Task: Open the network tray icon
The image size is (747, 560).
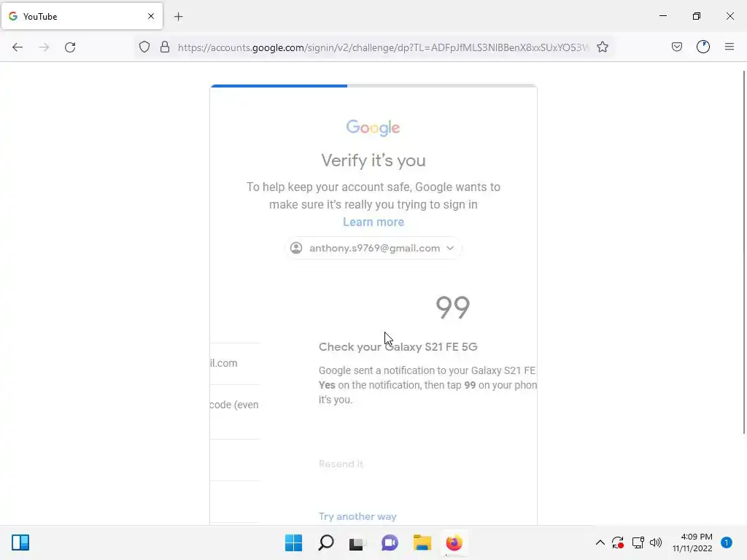Action: 638,542
